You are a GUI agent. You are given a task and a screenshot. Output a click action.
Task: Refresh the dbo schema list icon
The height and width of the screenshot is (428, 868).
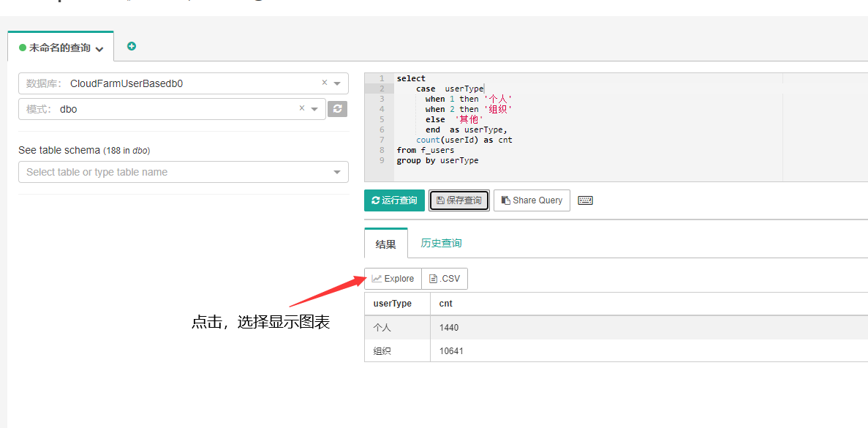336,109
